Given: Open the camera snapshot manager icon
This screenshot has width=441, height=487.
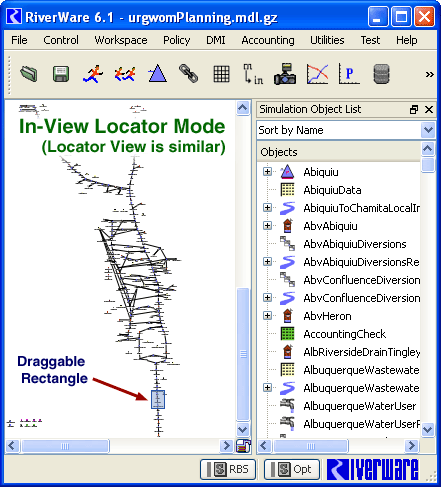Looking at the screenshot, I should [x=285, y=74].
